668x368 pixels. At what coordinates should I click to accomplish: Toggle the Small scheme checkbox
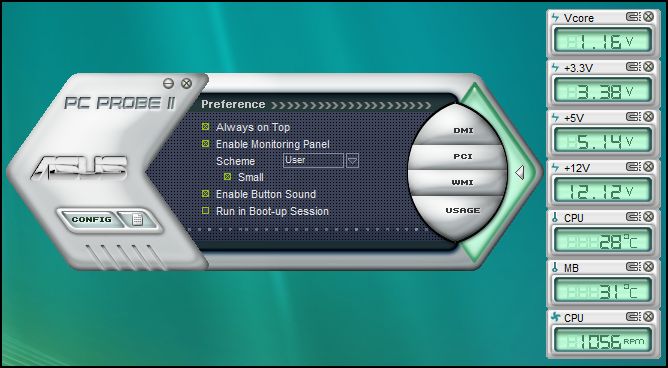[x=228, y=177]
